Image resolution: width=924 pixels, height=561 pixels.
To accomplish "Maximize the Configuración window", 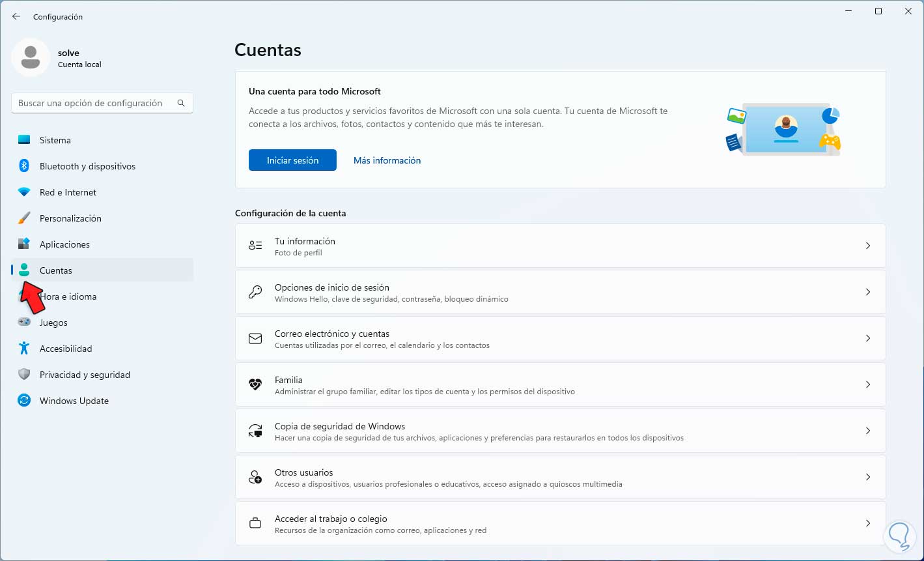I will click(x=878, y=11).
